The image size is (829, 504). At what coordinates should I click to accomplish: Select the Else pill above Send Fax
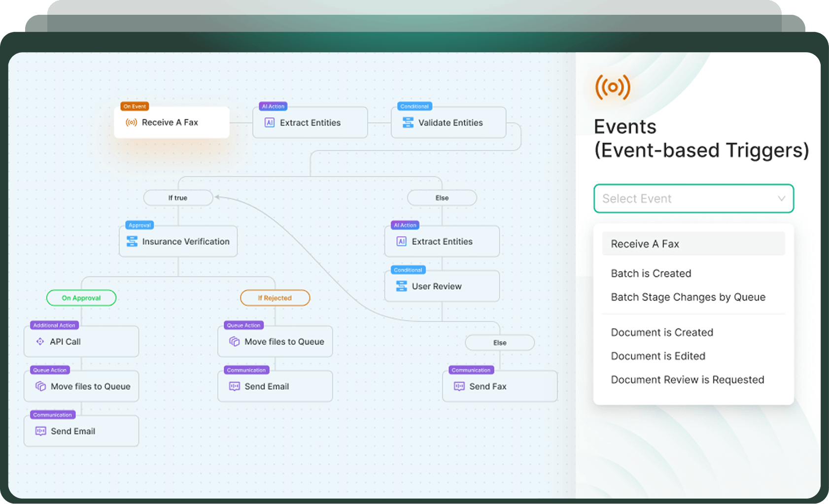[x=500, y=342]
